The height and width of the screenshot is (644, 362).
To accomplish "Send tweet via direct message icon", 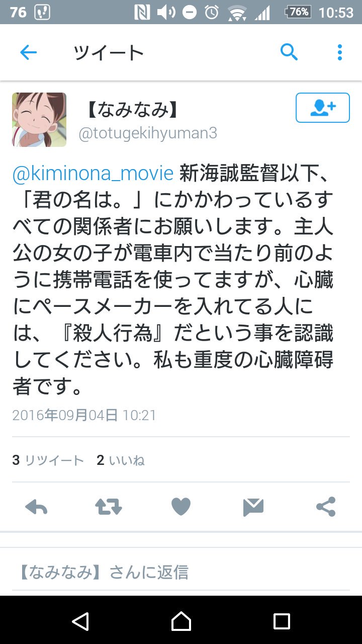I will [x=253, y=507].
